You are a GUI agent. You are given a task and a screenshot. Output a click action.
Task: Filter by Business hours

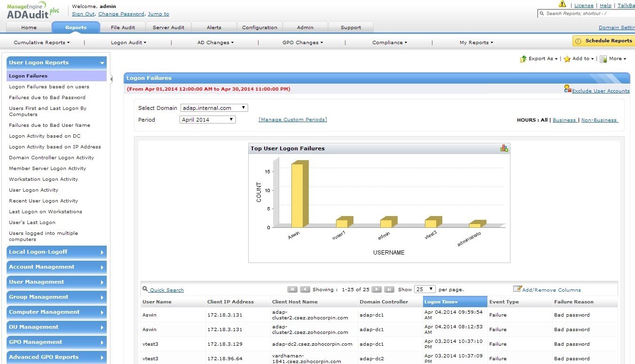(x=564, y=120)
